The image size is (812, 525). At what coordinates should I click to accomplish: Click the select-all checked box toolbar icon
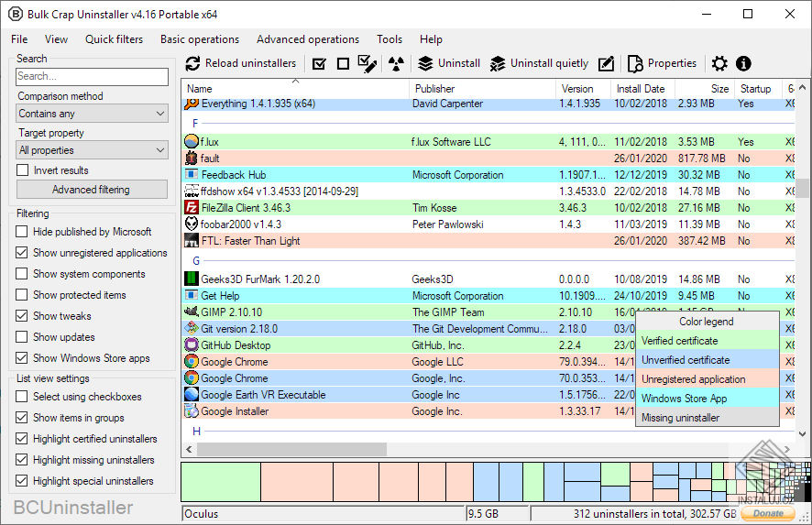320,64
